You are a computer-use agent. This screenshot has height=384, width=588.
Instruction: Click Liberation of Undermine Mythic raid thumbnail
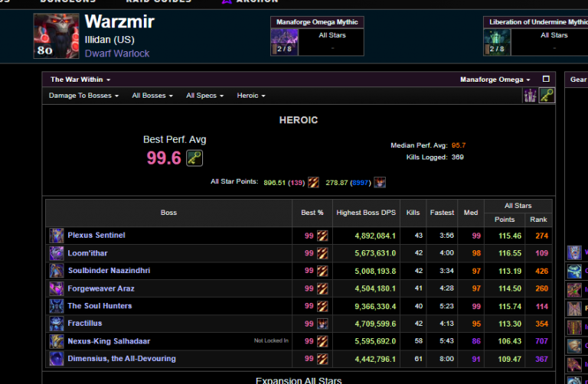[x=497, y=42]
